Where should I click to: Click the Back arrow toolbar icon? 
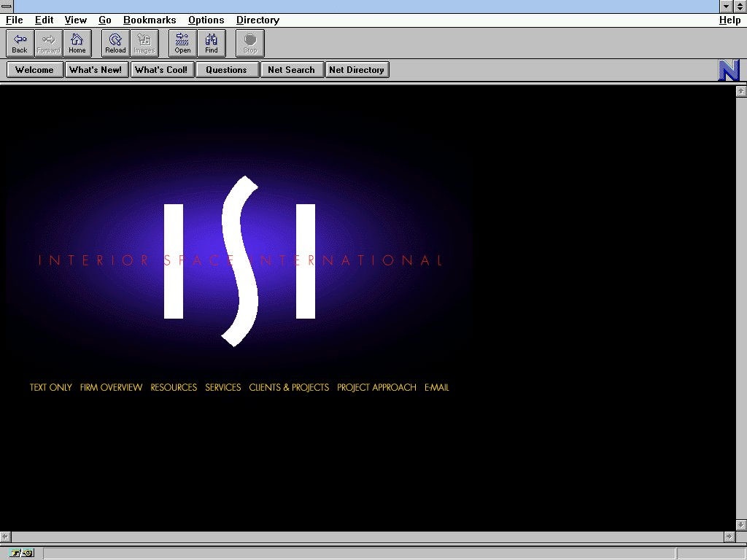point(20,43)
